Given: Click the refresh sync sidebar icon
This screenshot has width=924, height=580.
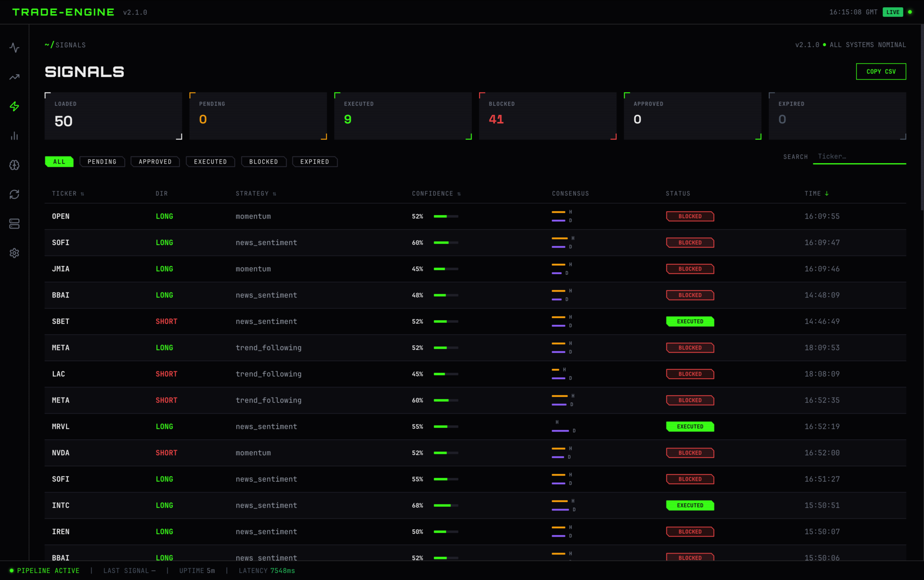Looking at the screenshot, I should pyautogui.click(x=14, y=194).
